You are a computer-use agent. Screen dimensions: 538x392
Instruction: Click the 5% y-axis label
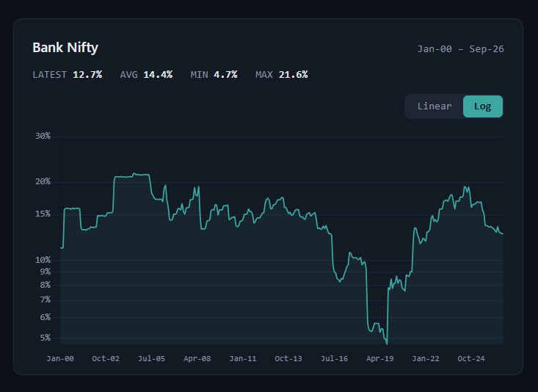click(x=46, y=338)
